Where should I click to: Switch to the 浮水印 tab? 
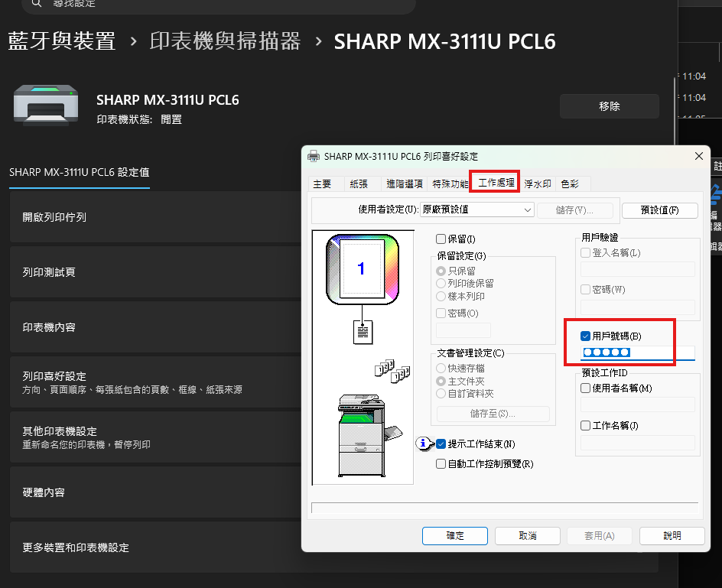pos(538,184)
